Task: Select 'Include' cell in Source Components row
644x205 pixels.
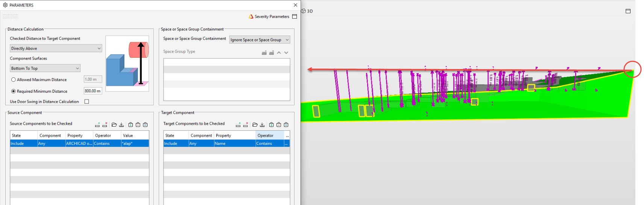Action: [x=24, y=143]
